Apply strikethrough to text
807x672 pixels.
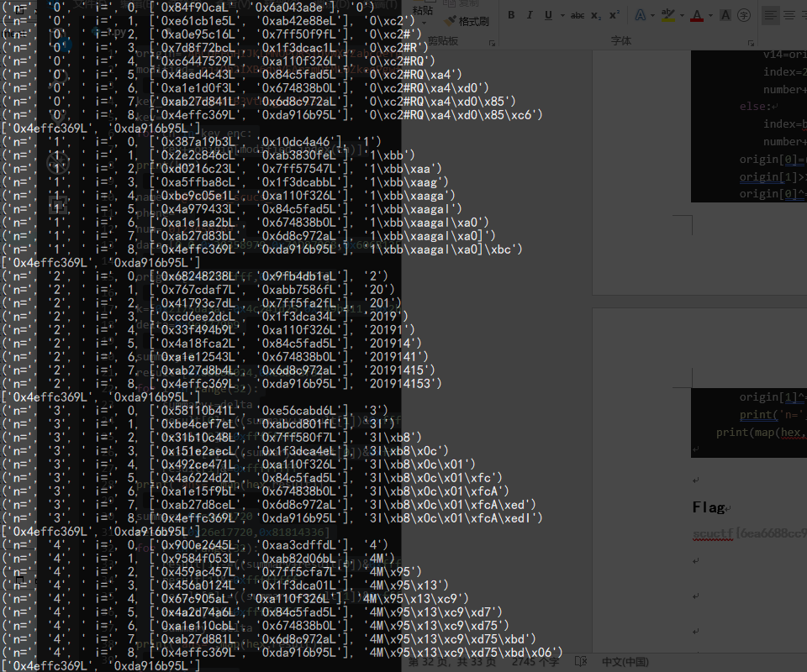[578, 15]
